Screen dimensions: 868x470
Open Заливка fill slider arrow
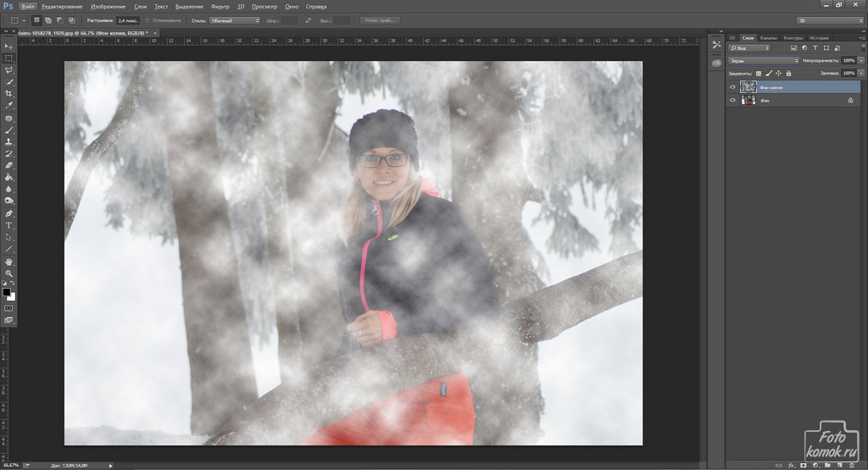click(x=861, y=74)
